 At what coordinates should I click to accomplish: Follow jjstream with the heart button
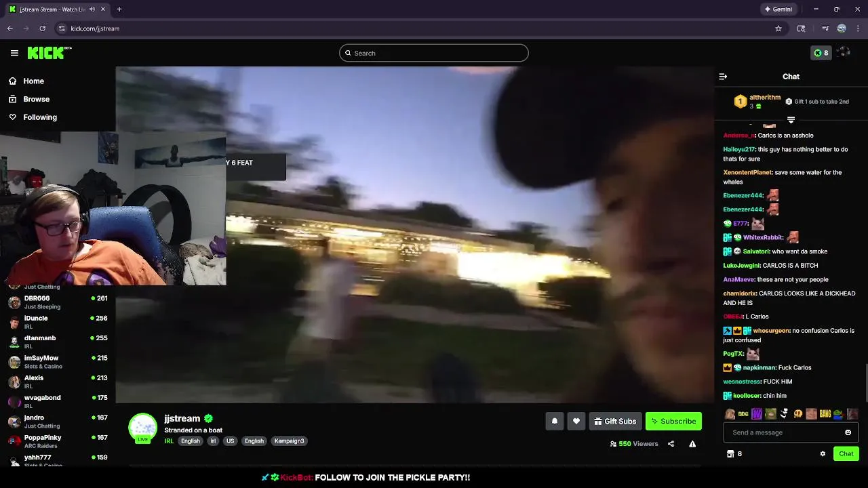[576, 421]
